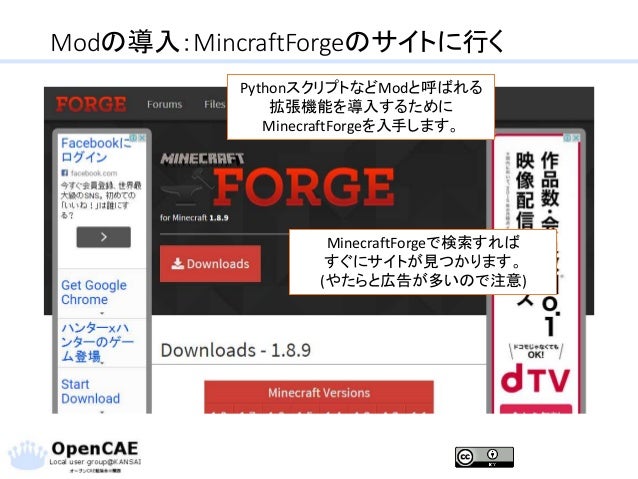Close the right dTV ad with its X icon
Image resolution: width=638 pixels, height=479 pixels.
coord(576,138)
